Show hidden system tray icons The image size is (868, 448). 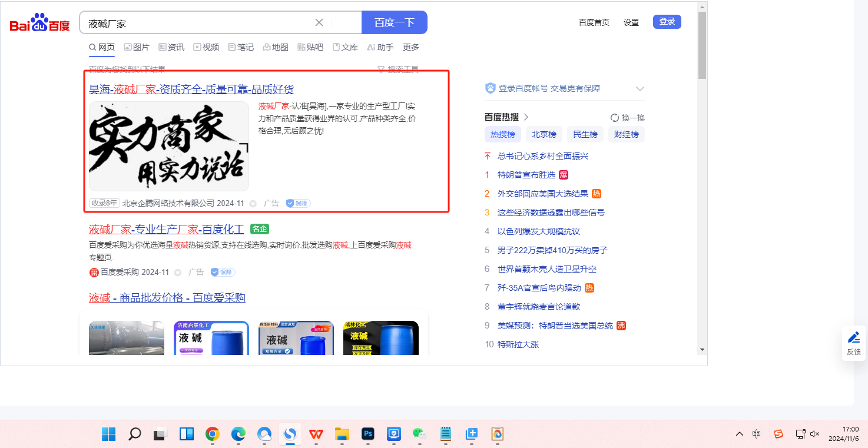(739, 434)
